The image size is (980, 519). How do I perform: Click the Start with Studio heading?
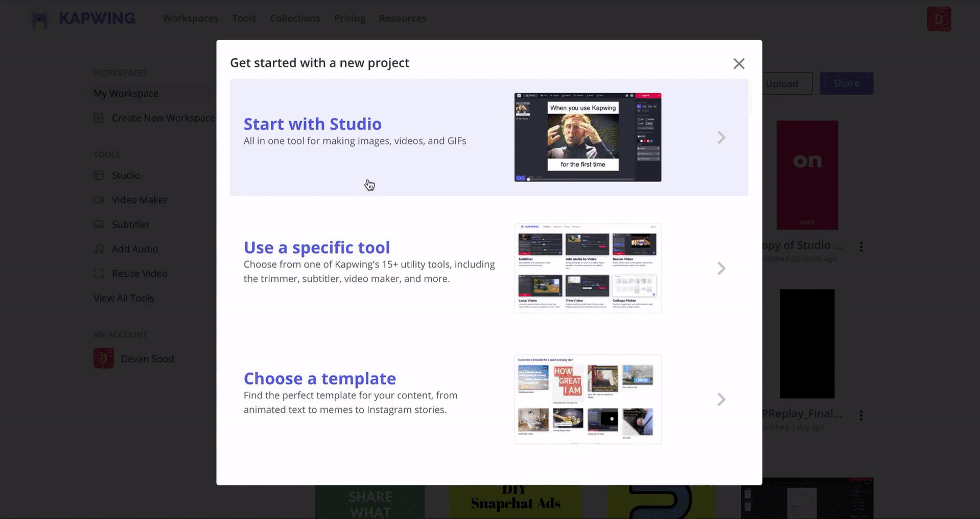(x=312, y=124)
